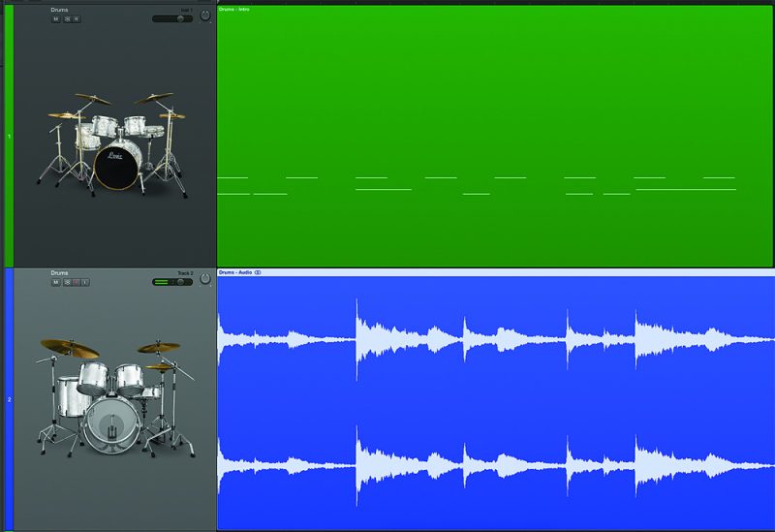Record-enable the first Drums track
775x532 pixels.
coord(77,19)
